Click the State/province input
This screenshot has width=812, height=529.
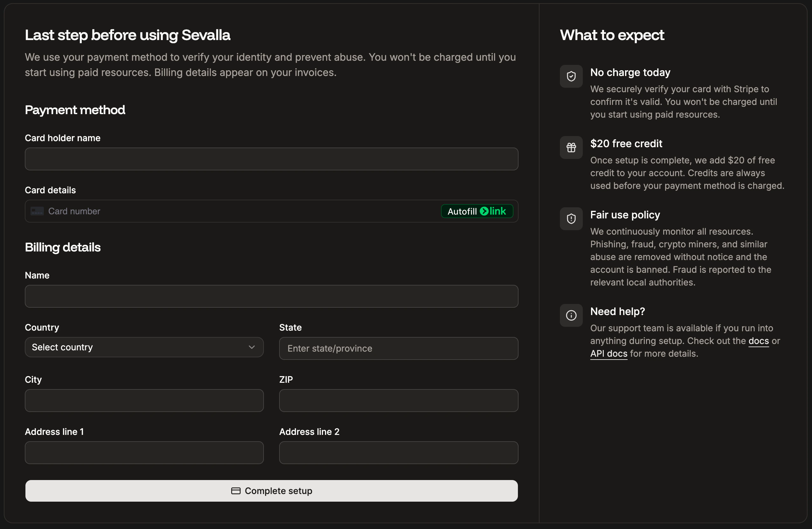[x=398, y=348]
